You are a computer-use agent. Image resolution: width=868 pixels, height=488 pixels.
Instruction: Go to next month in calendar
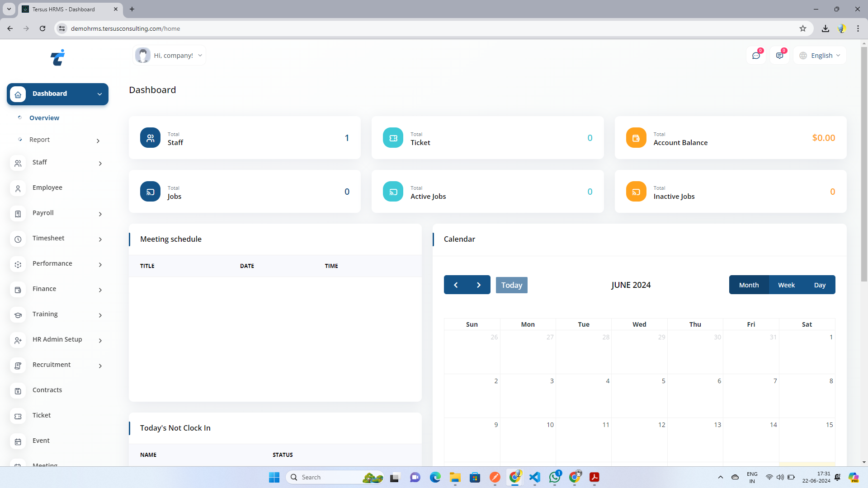(x=479, y=285)
